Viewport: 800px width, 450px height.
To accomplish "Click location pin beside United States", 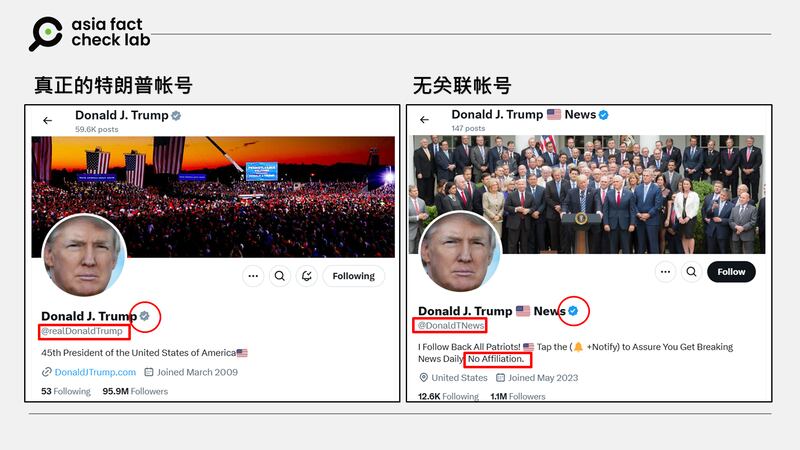I will 423,378.
